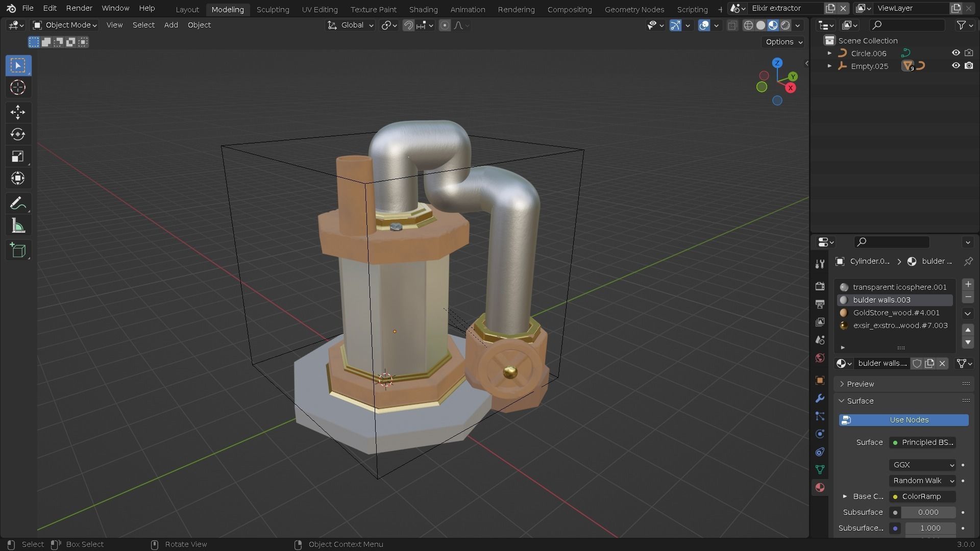This screenshot has height=551, width=980.
Task: Select the Move tool in toolbar
Action: click(18, 112)
